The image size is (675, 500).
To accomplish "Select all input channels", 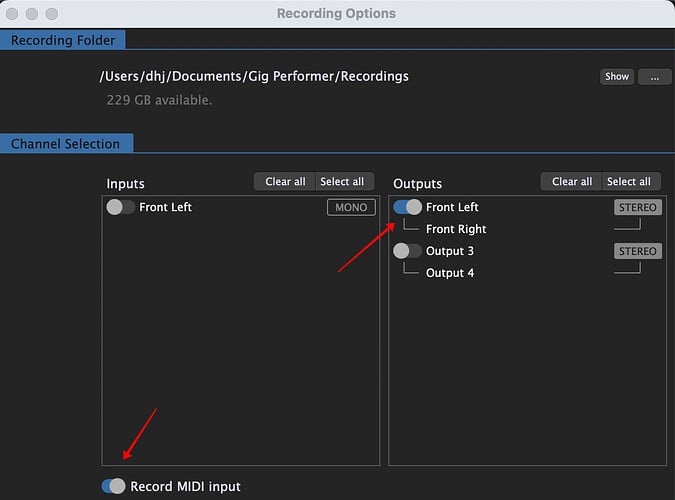I will pos(343,181).
